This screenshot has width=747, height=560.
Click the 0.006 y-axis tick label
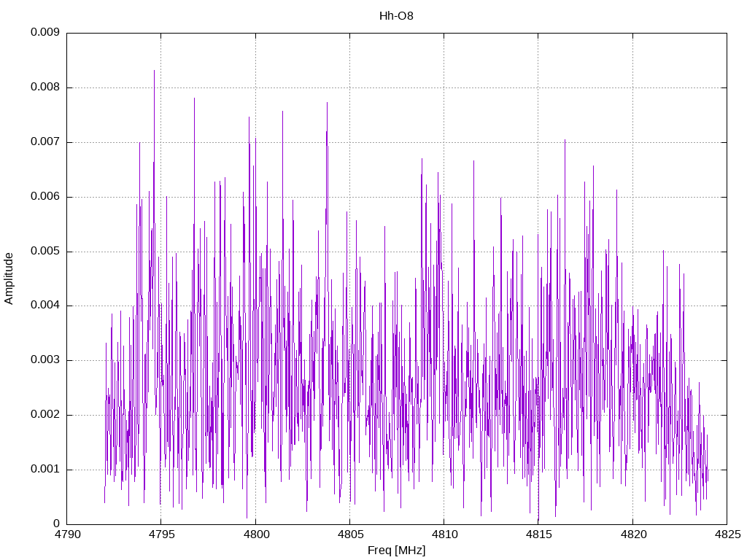tap(45, 197)
